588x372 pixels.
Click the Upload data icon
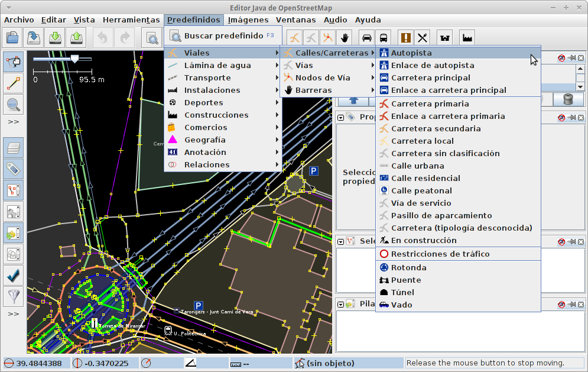point(77,38)
